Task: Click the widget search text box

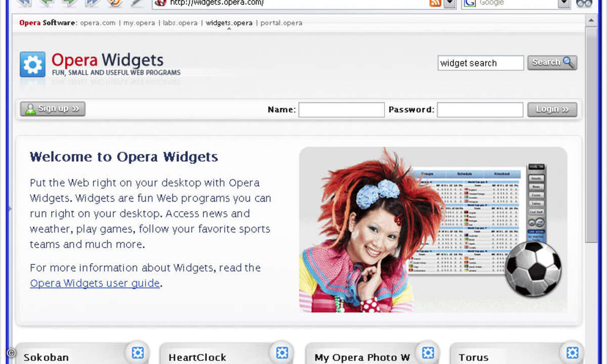Action: (x=481, y=63)
